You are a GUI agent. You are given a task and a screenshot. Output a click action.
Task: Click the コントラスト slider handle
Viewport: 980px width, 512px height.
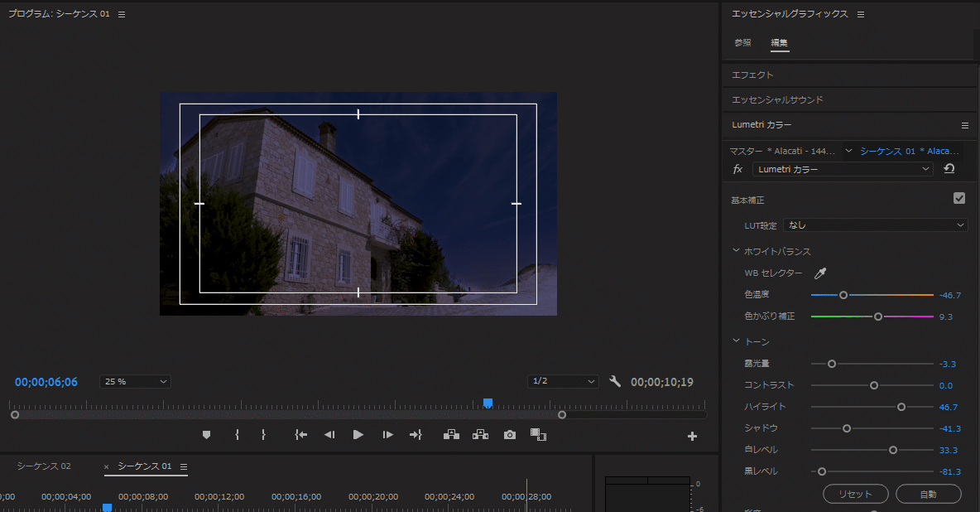coord(874,385)
